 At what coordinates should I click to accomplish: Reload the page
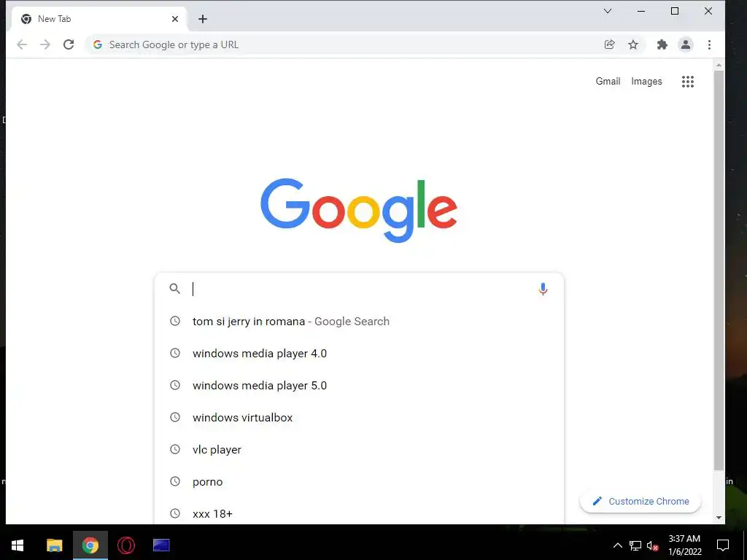69,44
